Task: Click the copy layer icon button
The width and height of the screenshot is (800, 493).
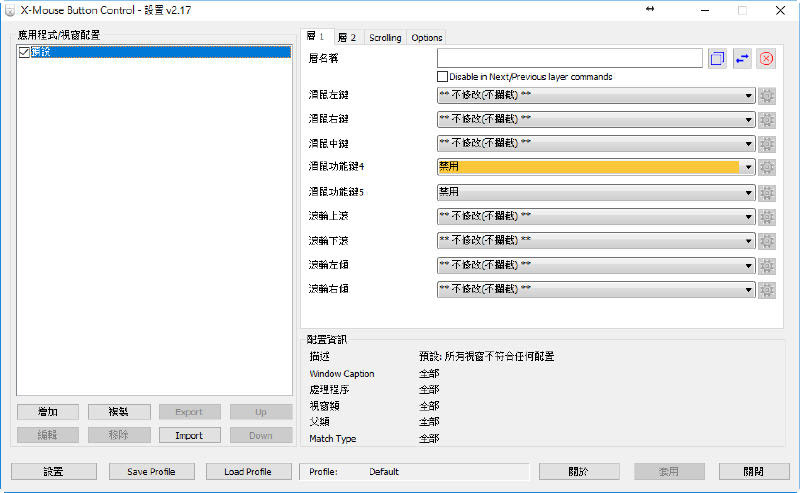Action: pos(717,59)
